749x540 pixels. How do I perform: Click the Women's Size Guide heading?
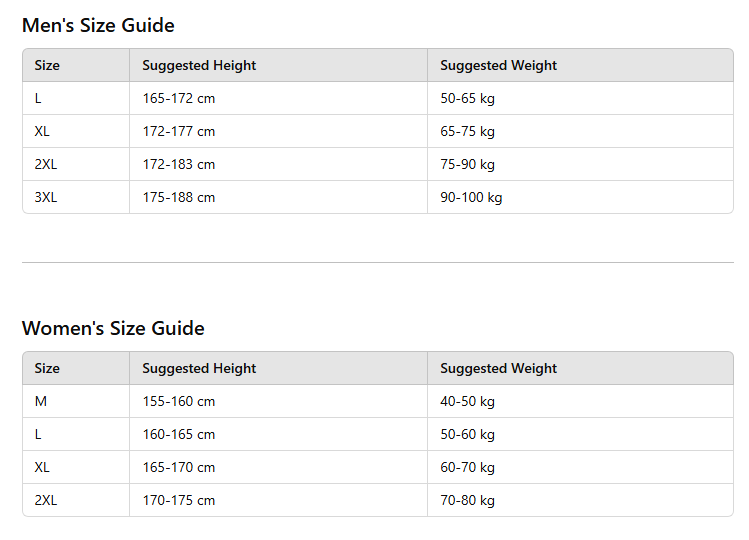pos(113,329)
